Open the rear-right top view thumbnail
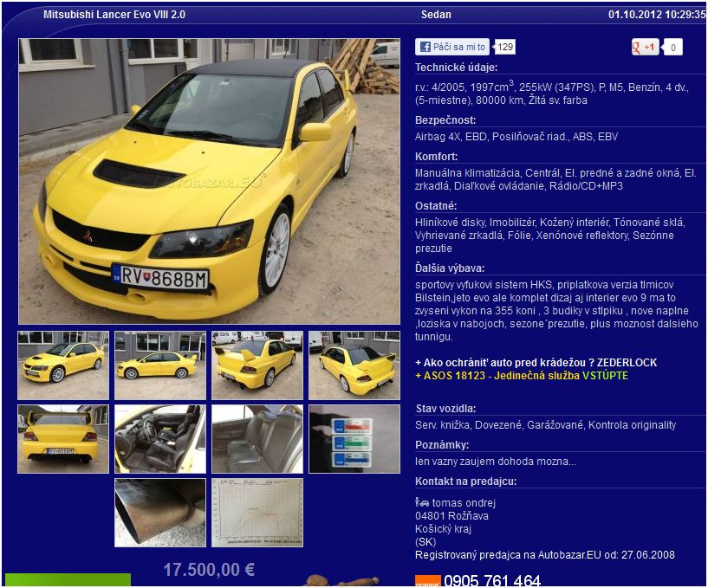Image resolution: width=708 pixels, height=588 pixels. pyautogui.click(x=354, y=365)
